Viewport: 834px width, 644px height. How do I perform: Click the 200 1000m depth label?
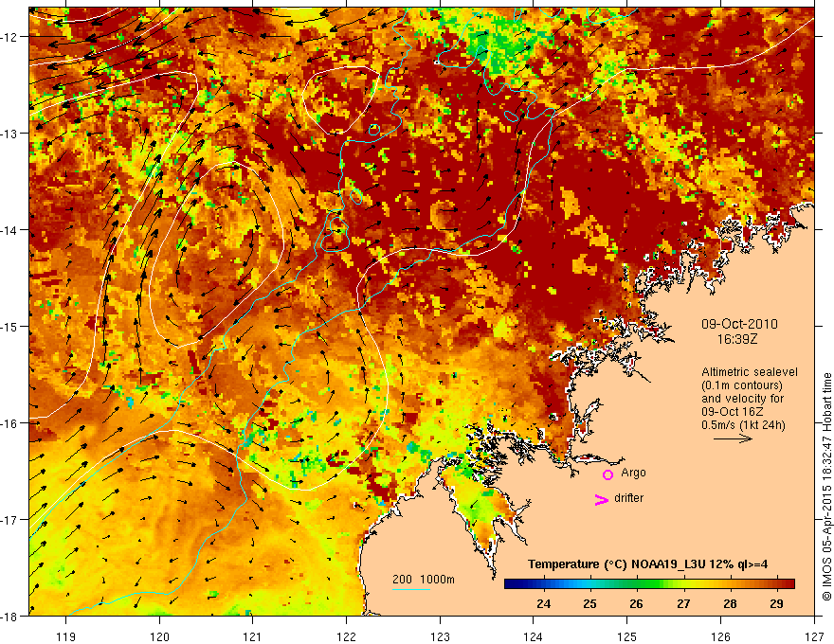point(424,580)
